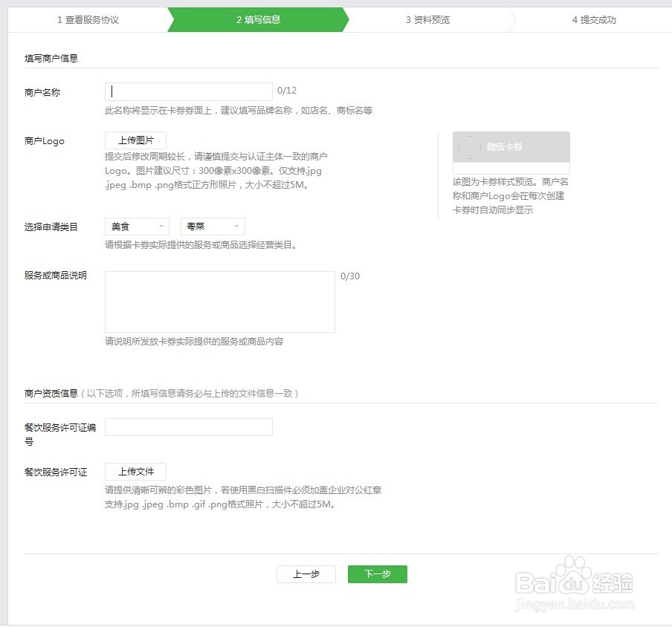The height and width of the screenshot is (627, 672).
Task: Open the 美食 category dropdown
Action: point(136,226)
